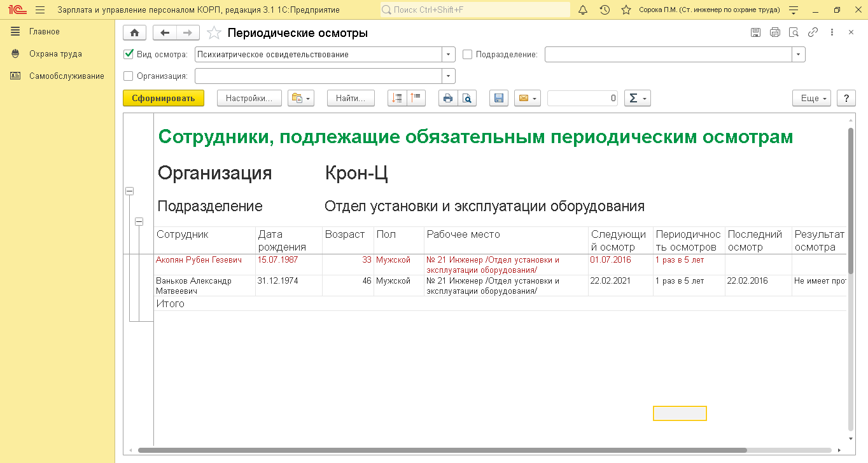Uncheck the Вид осмотра checkbox
This screenshot has height=463, width=868.
pos(129,54)
